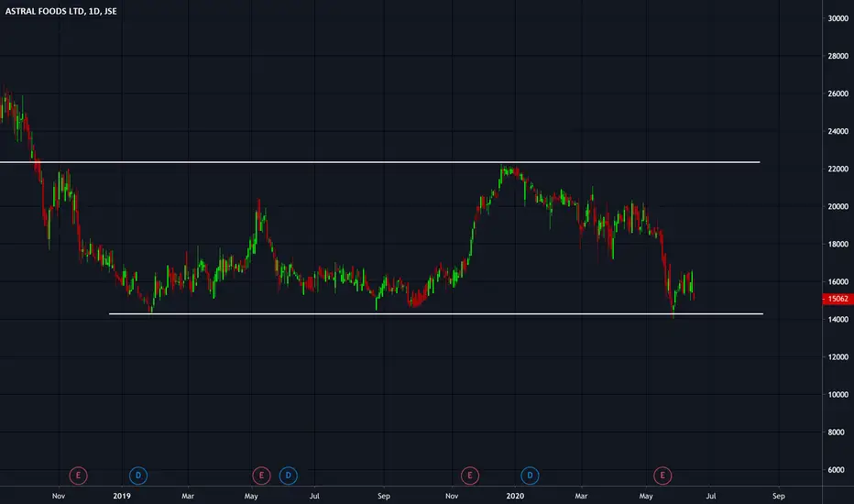Click the 30000 price axis label
The height and width of the screenshot is (504, 854).
click(838, 18)
